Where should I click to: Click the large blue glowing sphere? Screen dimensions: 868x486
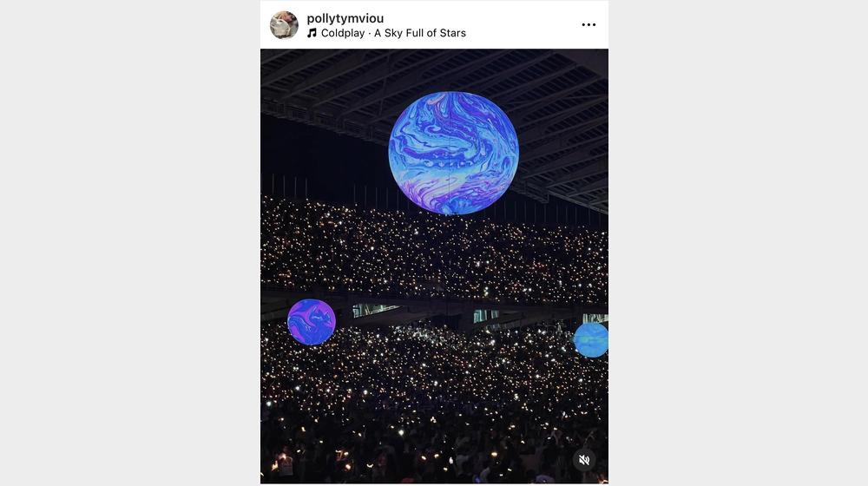coord(453,153)
